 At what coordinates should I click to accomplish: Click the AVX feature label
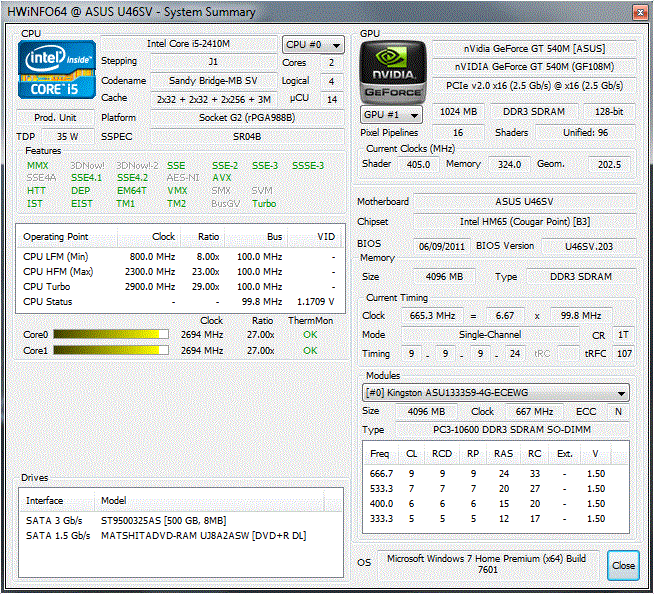click(221, 178)
